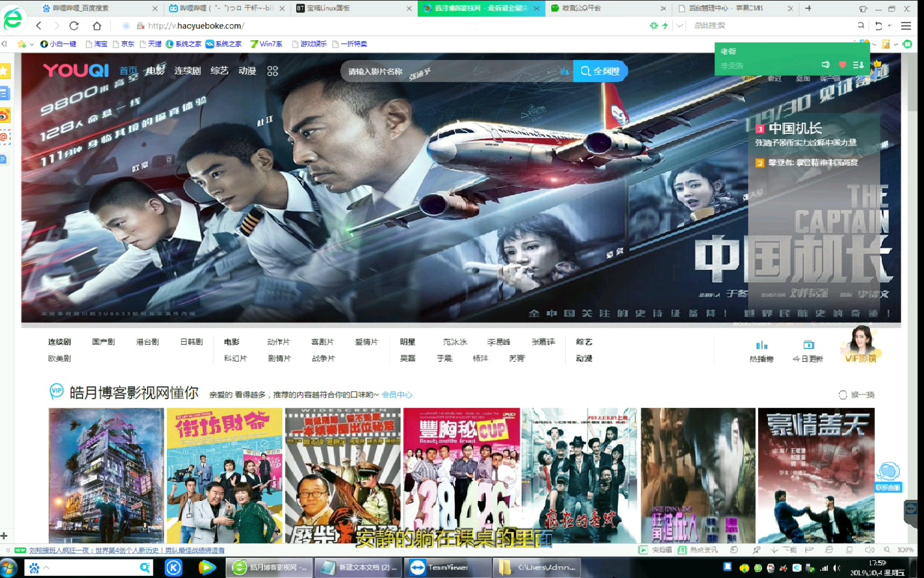
Task: Click the blue chat bubble contact icon
Action: [888, 477]
